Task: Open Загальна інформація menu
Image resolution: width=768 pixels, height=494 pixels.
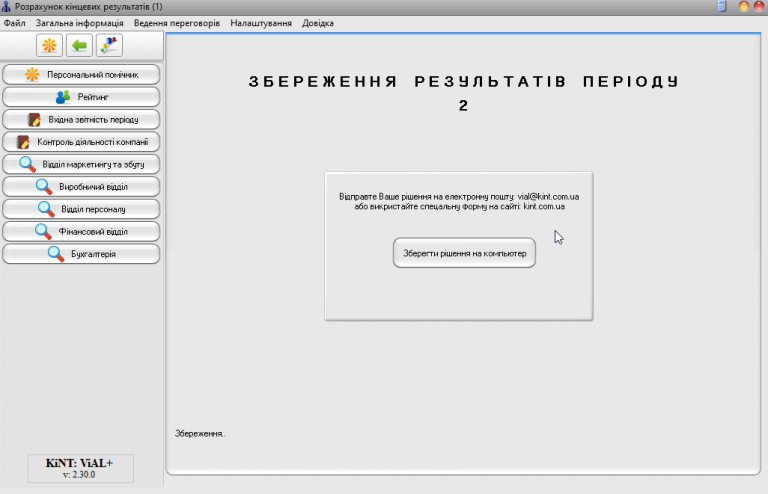Action: [x=79, y=23]
